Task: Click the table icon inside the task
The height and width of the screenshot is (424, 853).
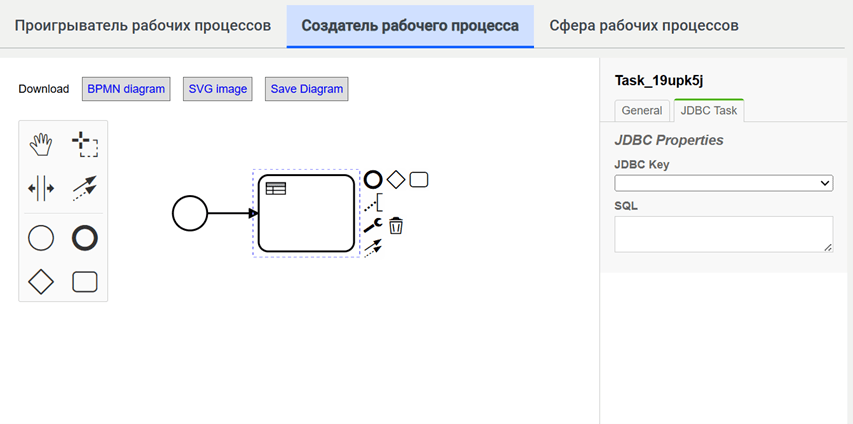Action: tap(276, 189)
